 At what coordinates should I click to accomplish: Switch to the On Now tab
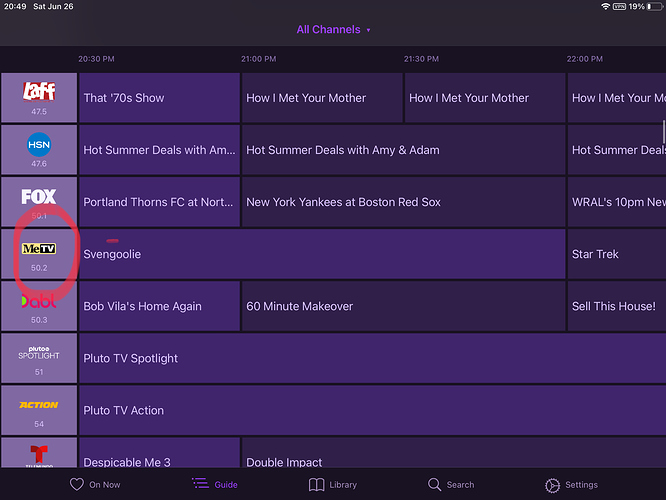coord(95,484)
